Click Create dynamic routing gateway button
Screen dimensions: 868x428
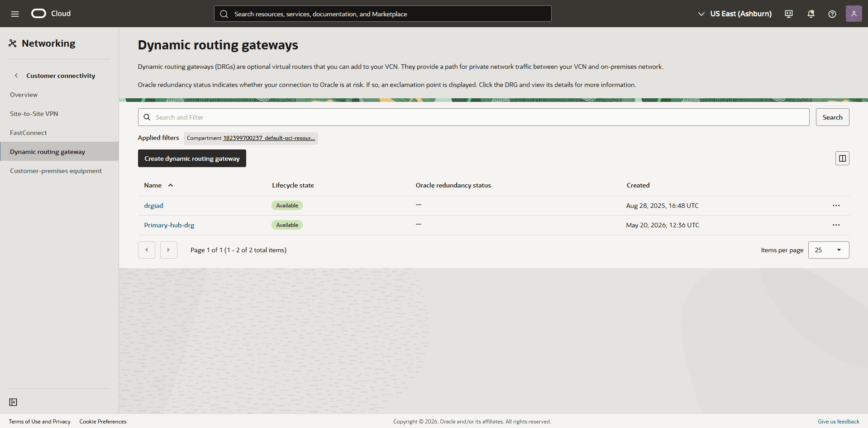192,159
